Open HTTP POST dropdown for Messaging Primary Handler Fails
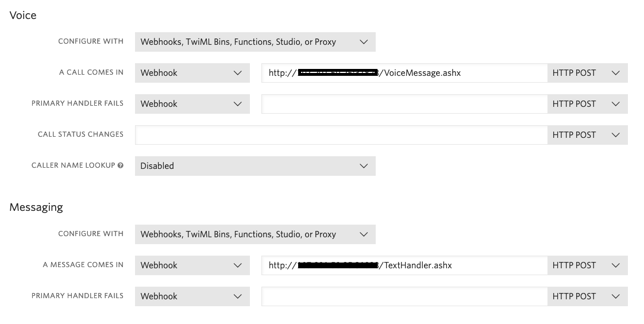Image resolution: width=644 pixels, height=324 pixels. point(587,296)
